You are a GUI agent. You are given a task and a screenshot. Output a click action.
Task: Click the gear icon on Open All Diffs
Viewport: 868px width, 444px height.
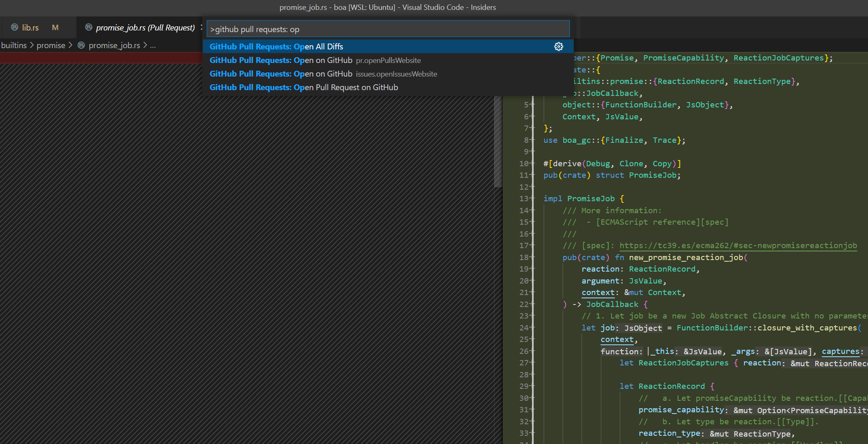click(558, 46)
